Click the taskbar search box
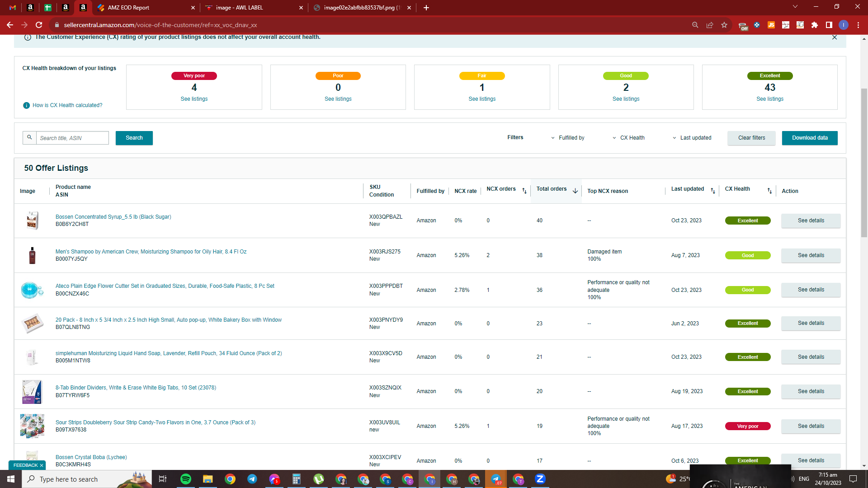Image resolution: width=868 pixels, height=488 pixels. [x=87, y=479]
